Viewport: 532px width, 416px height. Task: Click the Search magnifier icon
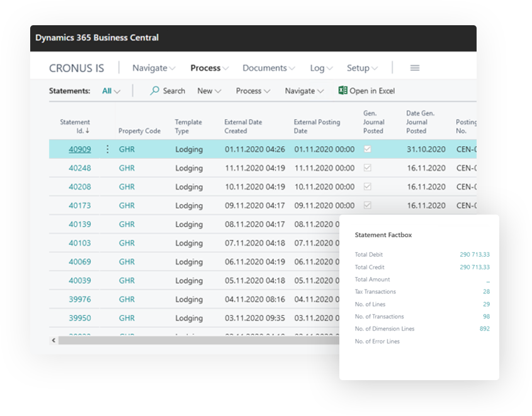(155, 91)
